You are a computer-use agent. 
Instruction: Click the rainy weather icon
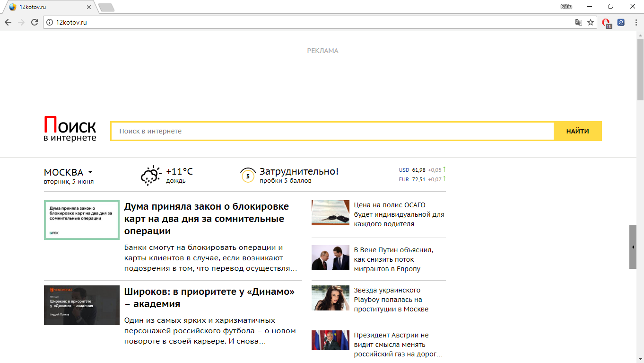click(x=151, y=175)
